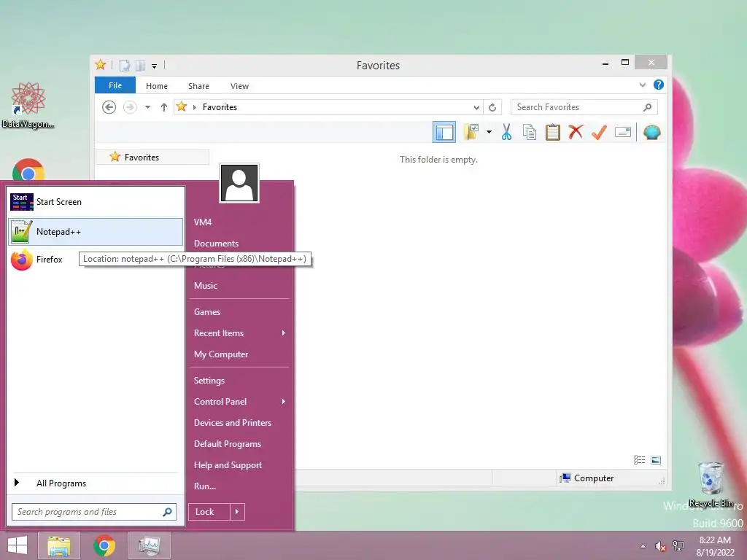The width and height of the screenshot is (747, 560).
Task: Open Customize Quick Access Toolbar dropdown
Action: [x=155, y=66]
